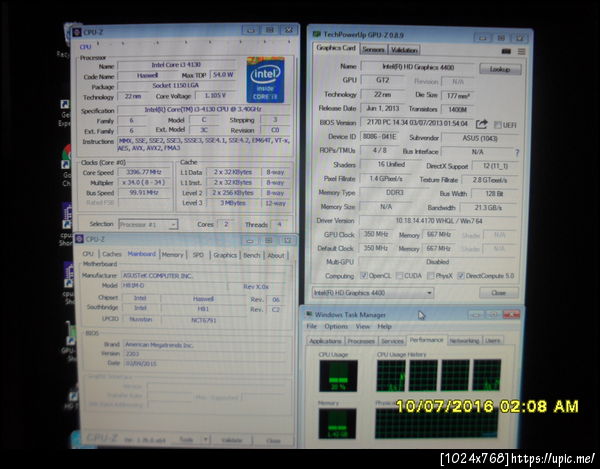600x469 pixels.
Task: Open Task Manager Options menu
Action: click(x=336, y=326)
